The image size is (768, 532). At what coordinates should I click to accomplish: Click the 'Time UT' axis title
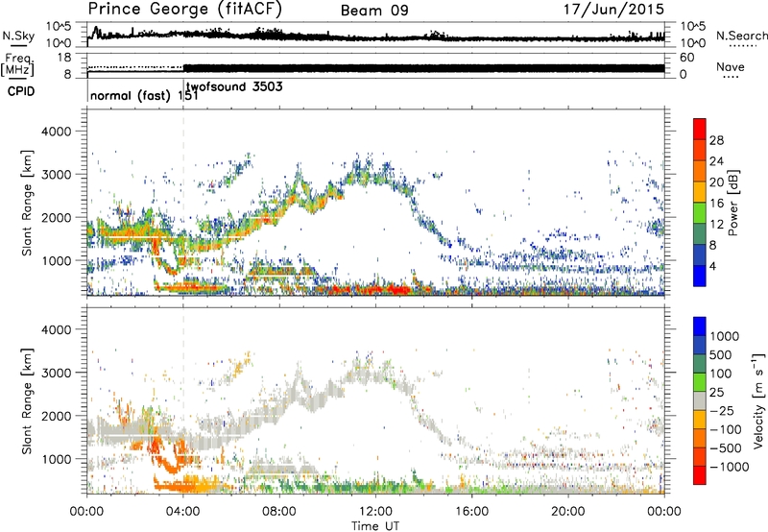[x=375, y=525]
